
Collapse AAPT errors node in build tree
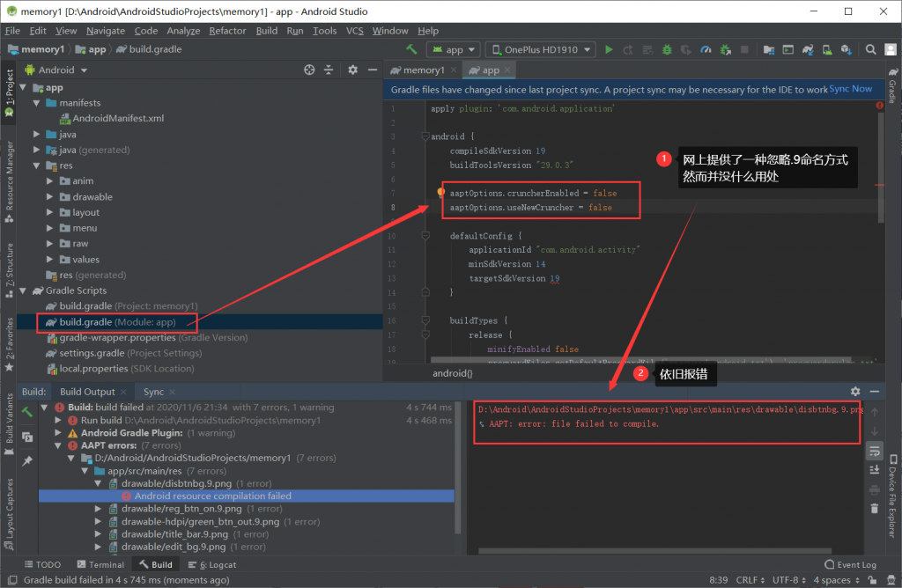click(x=57, y=445)
